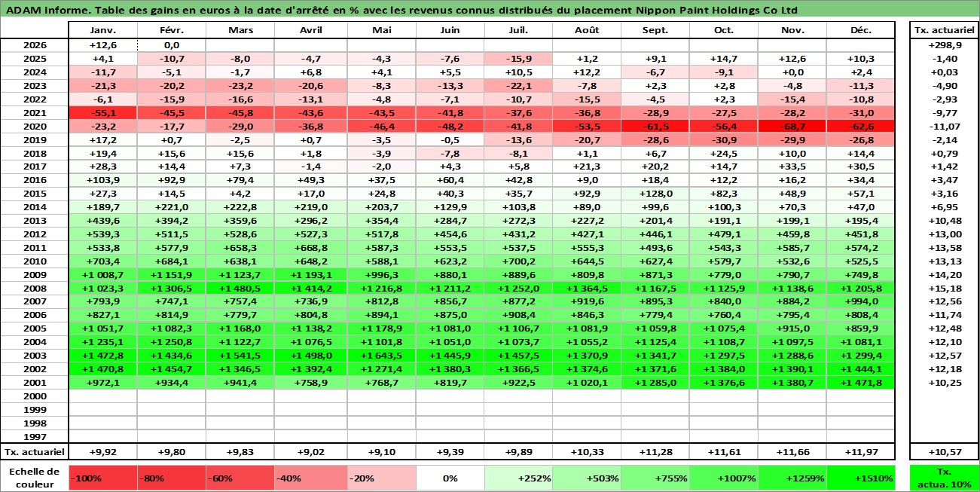This screenshot has height=492, width=980.
Task: Select the -60% color scale swatch
Action: tap(240, 478)
